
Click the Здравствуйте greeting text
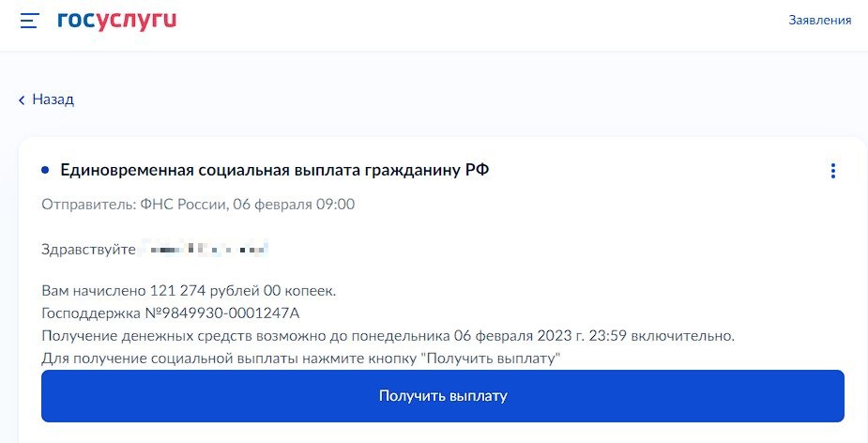90,250
